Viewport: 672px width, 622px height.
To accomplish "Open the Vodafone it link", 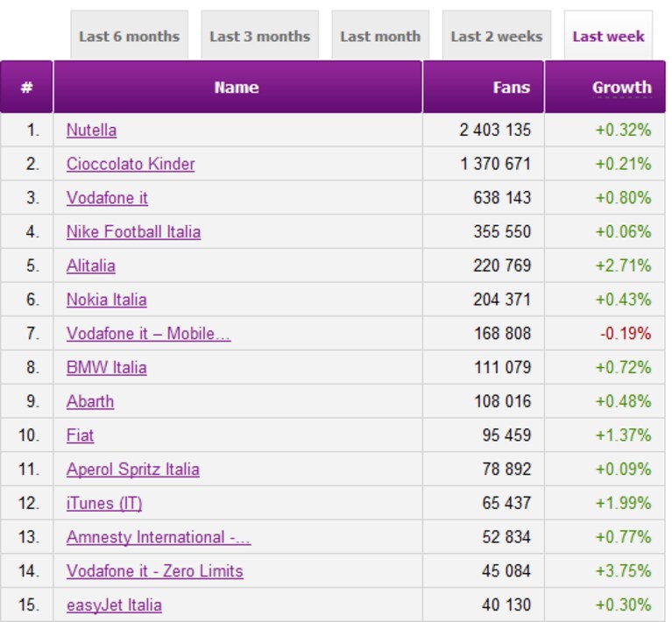I will coord(107,198).
